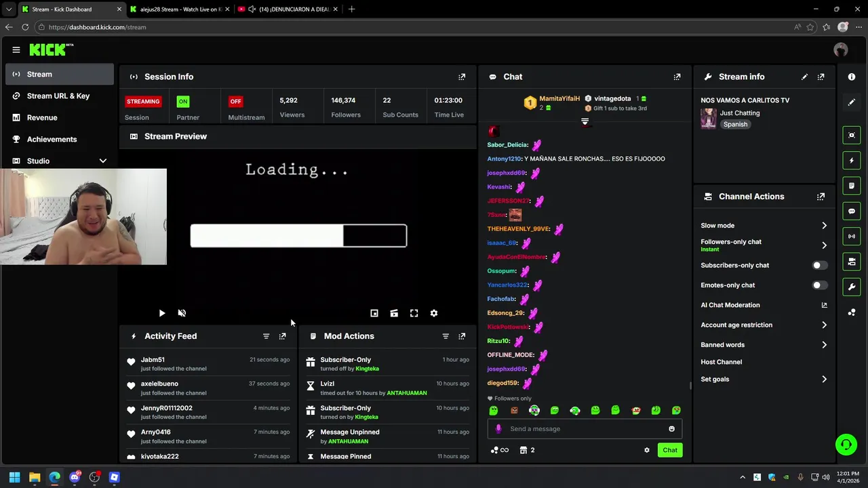Edit stream info with pencil icon
868x488 pixels.
pyautogui.click(x=804, y=77)
